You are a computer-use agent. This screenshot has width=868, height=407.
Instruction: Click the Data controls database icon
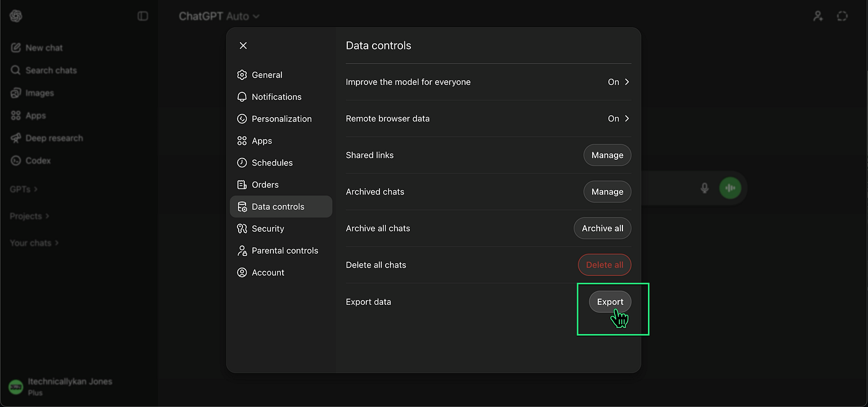point(242,207)
